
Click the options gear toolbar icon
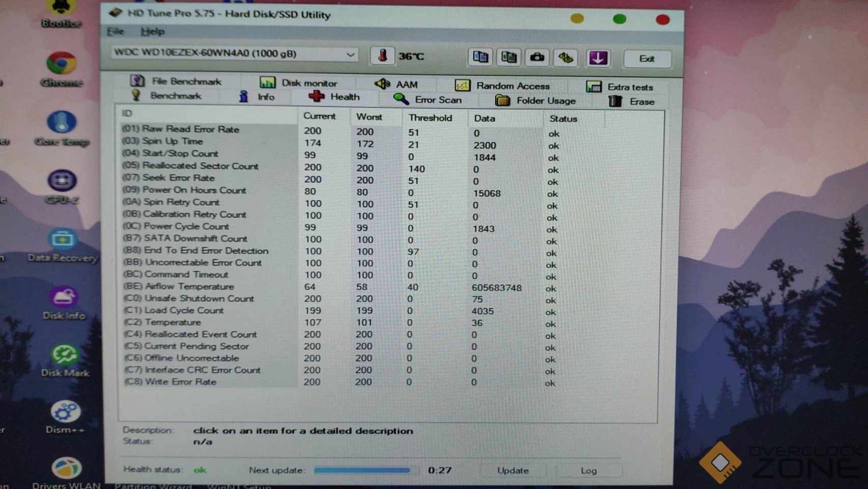[566, 58]
